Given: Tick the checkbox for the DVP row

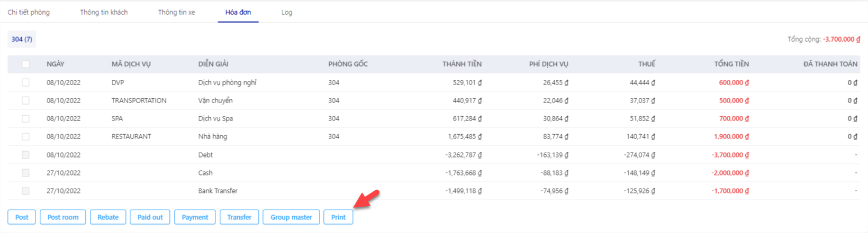Looking at the screenshot, I should (25, 82).
